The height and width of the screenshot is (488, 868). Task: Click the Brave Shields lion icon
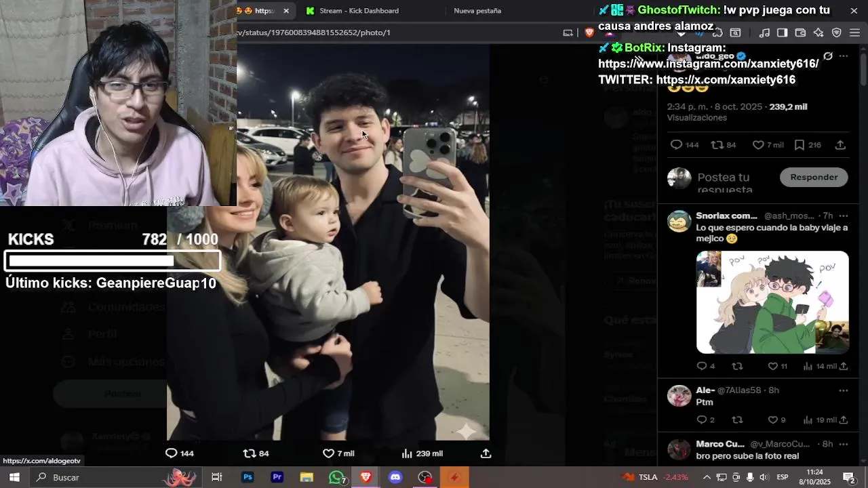click(589, 33)
